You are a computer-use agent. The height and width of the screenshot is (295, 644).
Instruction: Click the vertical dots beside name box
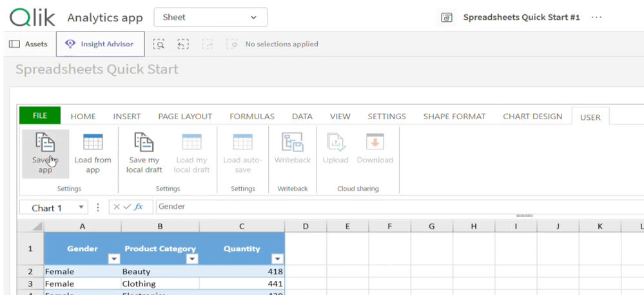tap(98, 207)
